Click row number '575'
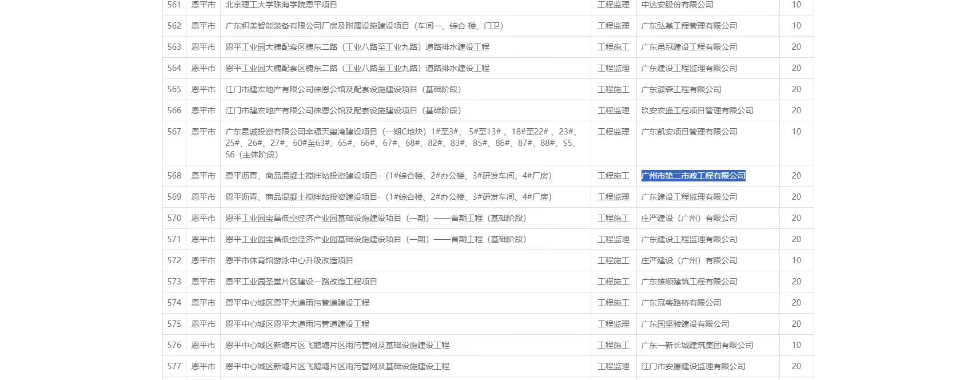Image resolution: width=980 pixels, height=380 pixels. [x=174, y=324]
